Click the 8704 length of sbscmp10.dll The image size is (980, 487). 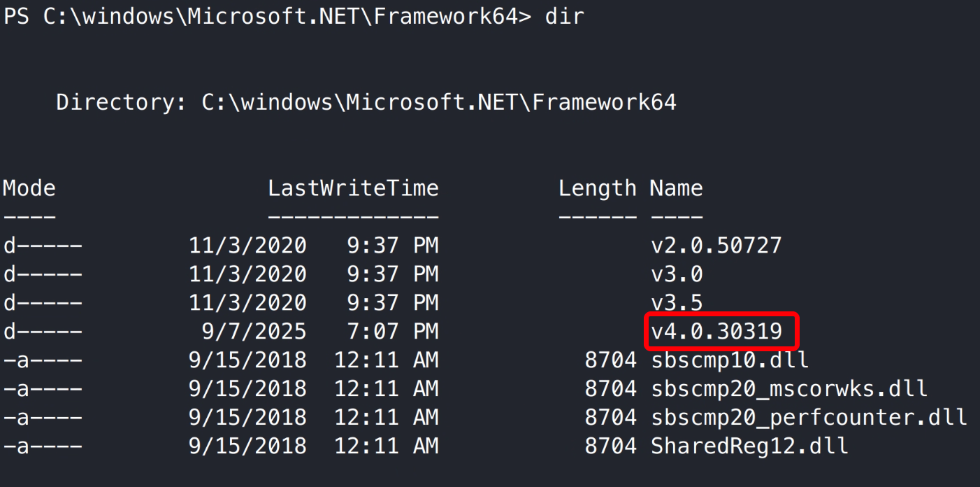610,360
